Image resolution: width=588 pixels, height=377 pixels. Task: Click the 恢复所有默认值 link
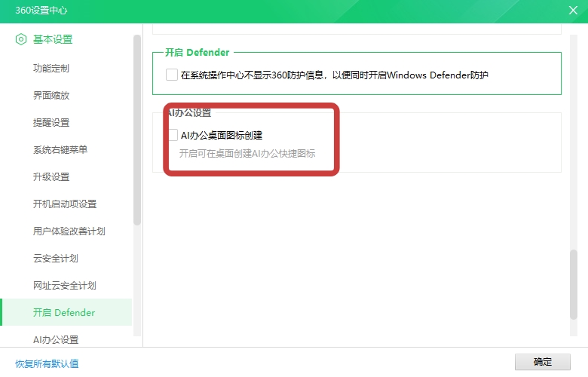point(47,363)
